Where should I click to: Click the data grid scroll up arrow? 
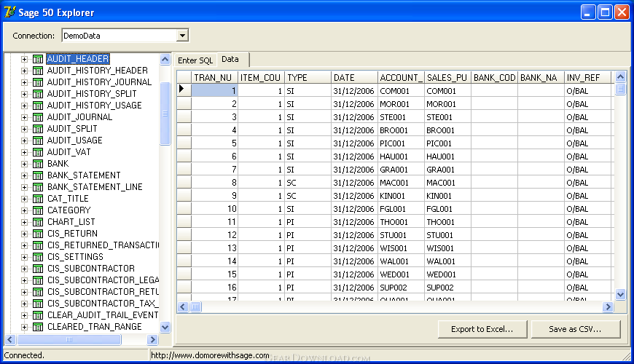pyautogui.click(x=621, y=76)
